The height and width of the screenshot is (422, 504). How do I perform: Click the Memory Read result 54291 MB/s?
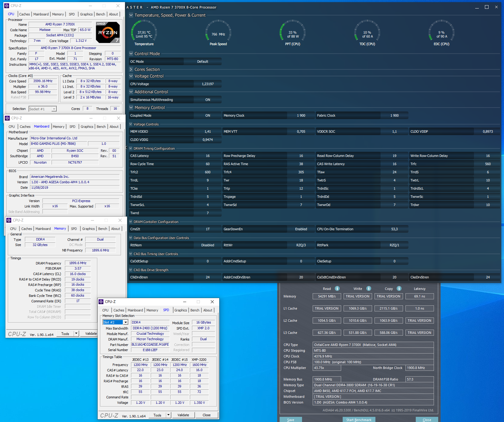[327, 296]
